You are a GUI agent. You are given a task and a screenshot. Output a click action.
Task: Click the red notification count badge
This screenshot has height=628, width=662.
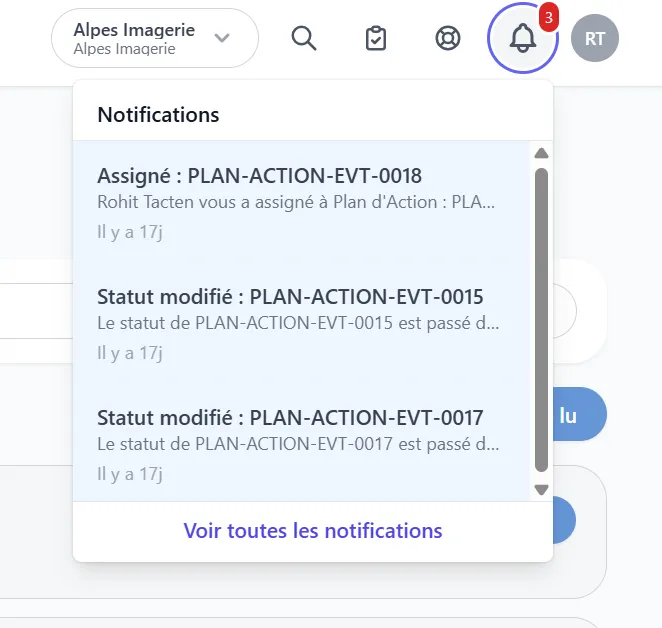pyautogui.click(x=548, y=18)
